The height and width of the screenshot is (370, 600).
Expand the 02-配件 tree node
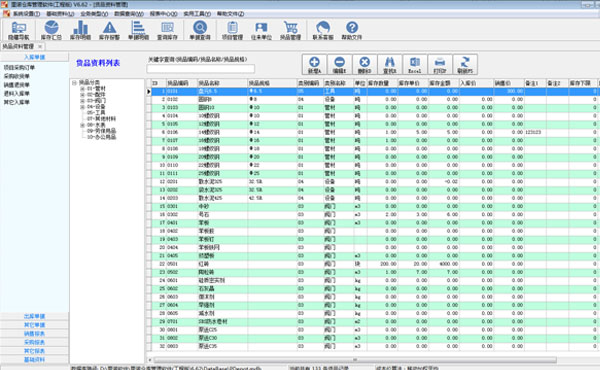pyautogui.click(x=82, y=95)
